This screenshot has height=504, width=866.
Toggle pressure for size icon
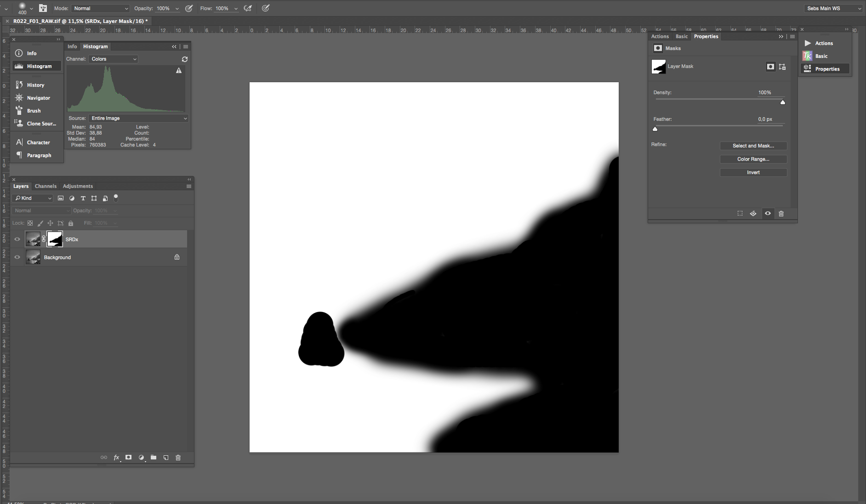click(266, 8)
